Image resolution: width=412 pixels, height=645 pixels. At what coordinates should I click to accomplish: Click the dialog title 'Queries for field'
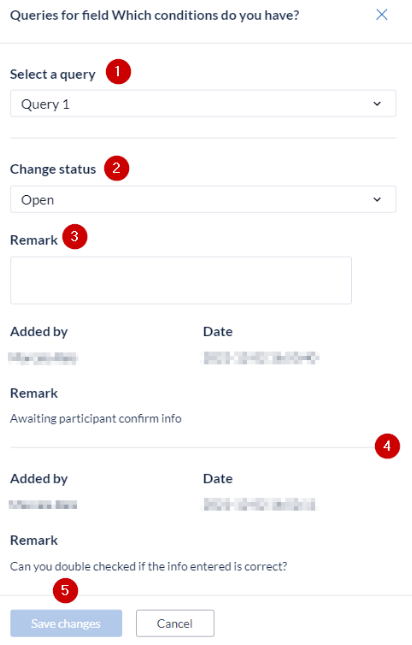(60, 15)
